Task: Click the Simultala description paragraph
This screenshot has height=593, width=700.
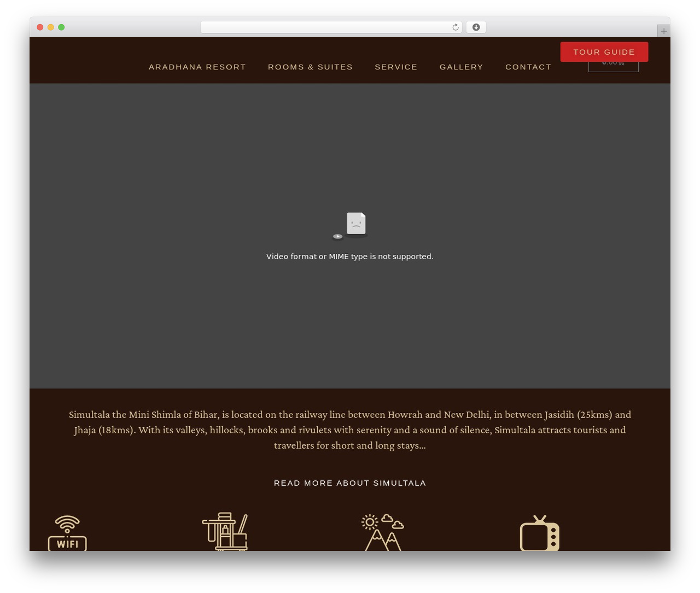Action: coord(350,430)
